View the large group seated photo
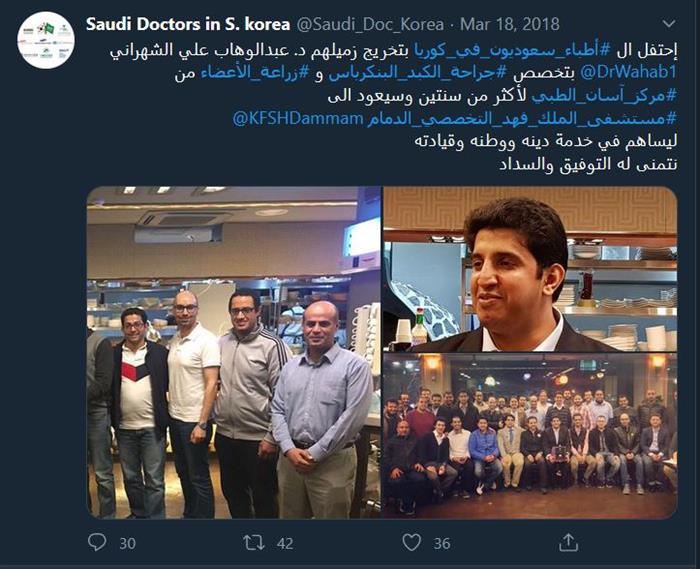Screen dimensions: 700x569 tap(530, 436)
